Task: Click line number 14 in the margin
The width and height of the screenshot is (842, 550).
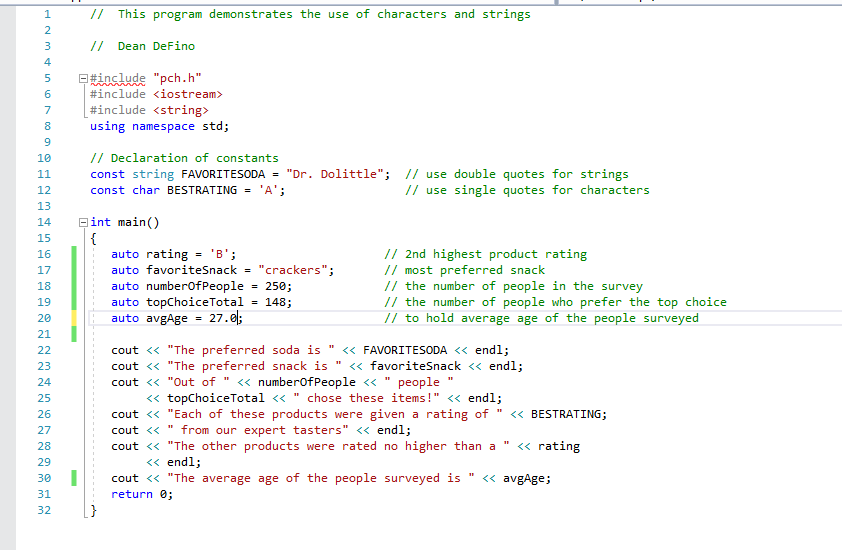Action: pyautogui.click(x=44, y=222)
